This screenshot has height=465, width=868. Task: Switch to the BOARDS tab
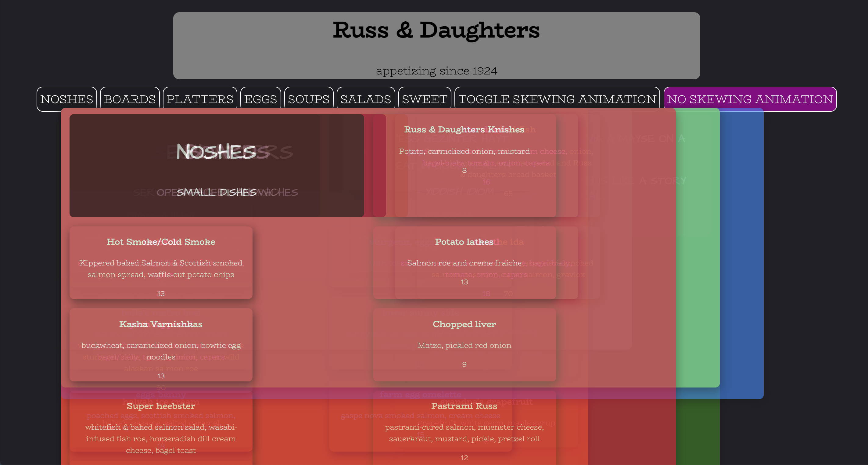(x=130, y=99)
